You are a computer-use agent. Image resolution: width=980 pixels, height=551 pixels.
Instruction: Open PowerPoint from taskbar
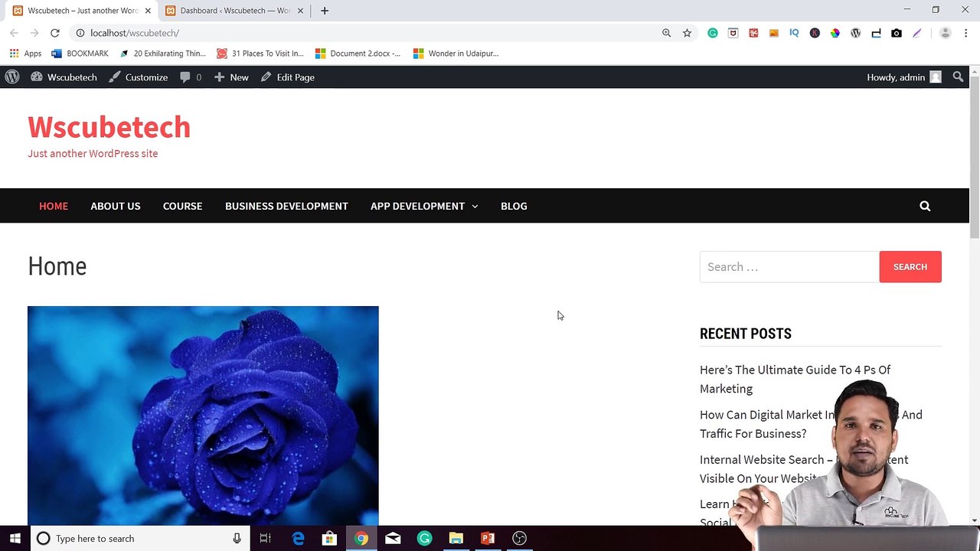[488, 539]
